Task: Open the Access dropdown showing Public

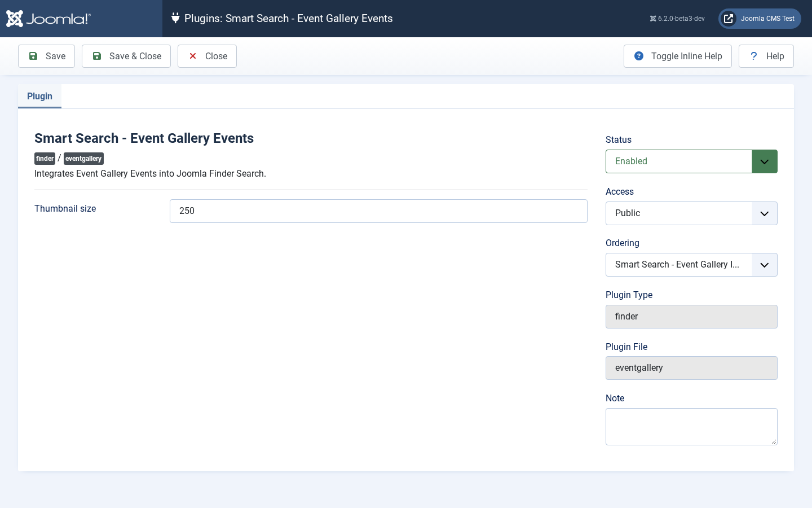Action: [691, 213]
